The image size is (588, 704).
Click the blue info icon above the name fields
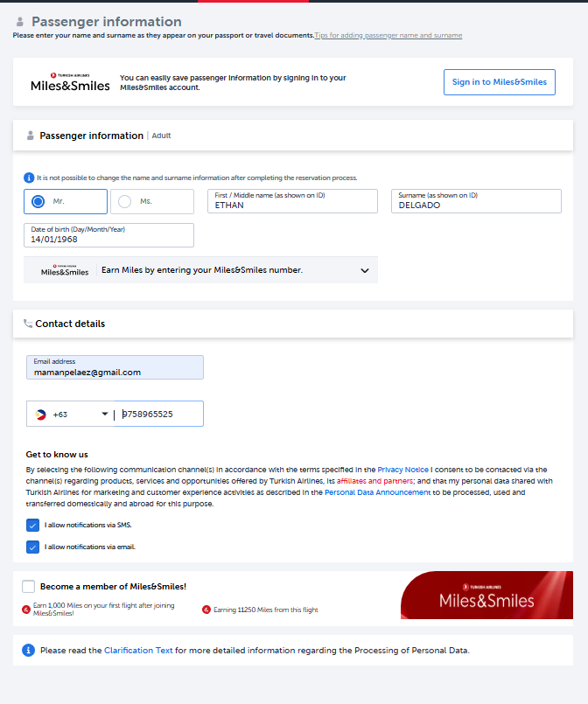pyautogui.click(x=29, y=178)
